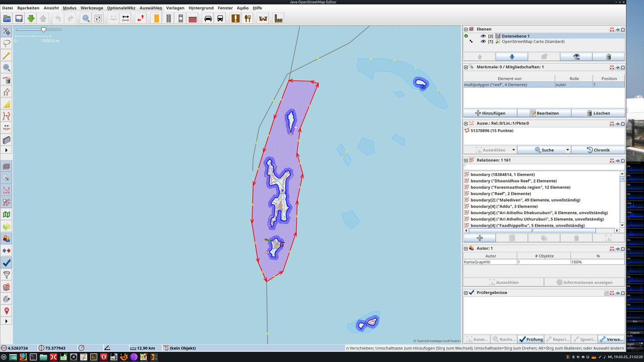Save the data with the floppy icon
Viewport: 644px width, 362px height.
point(19,19)
